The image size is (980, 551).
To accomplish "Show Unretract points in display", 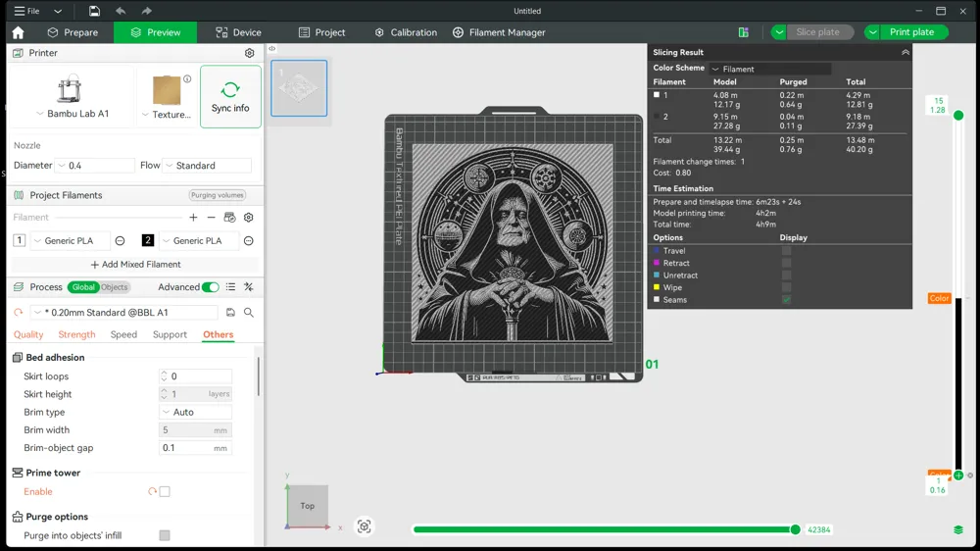I will (x=786, y=275).
